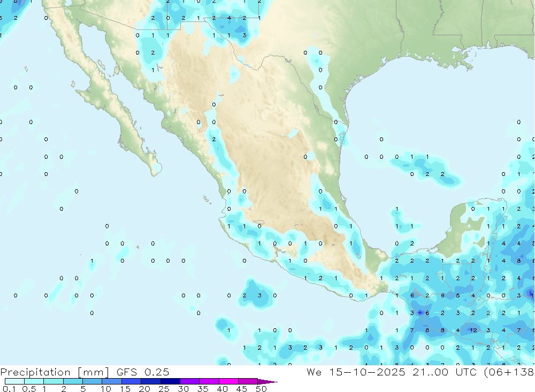
Task: Click the '12' precipitation value on map
Action: pyautogui.click(x=473, y=330)
